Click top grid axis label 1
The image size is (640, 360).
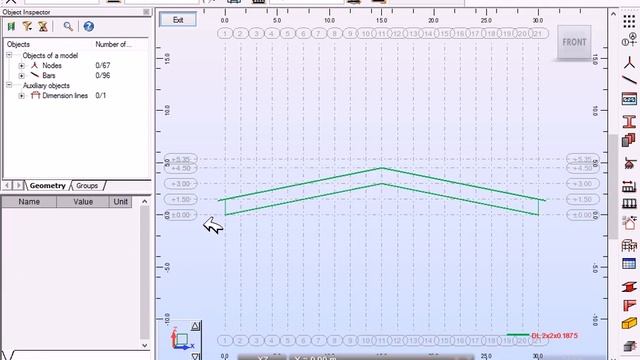[225, 33]
